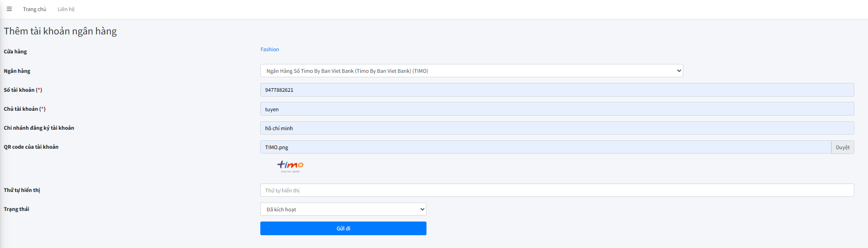Focus the account holder field containing tuyen
868x248 pixels.
(x=557, y=109)
